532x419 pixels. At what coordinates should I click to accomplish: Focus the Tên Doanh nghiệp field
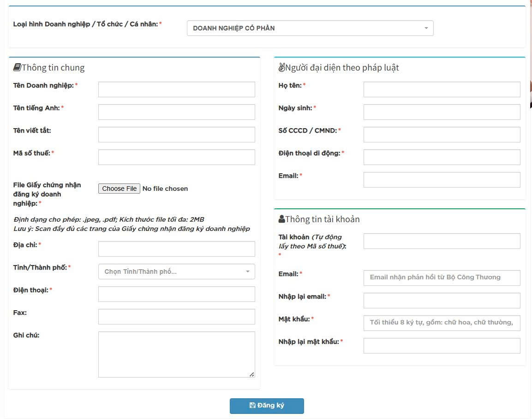click(176, 89)
